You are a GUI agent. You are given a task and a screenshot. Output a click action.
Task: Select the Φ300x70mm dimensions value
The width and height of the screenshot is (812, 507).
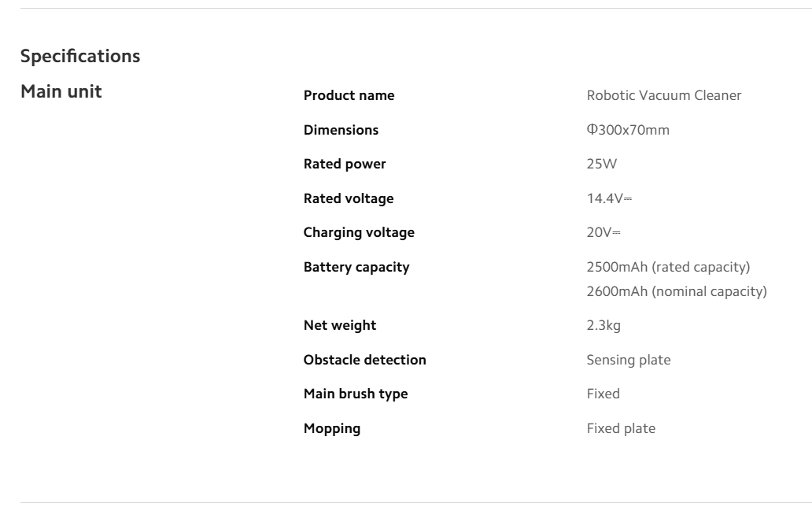[x=628, y=130]
